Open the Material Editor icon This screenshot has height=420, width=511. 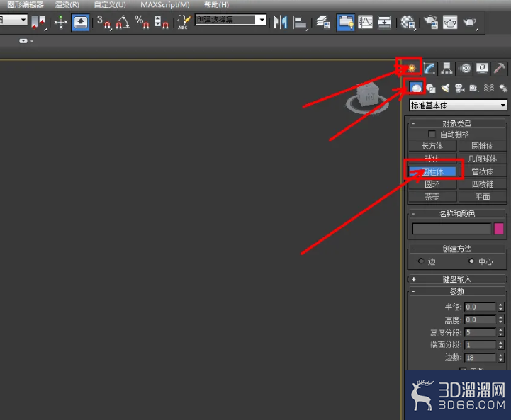pyautogui.click(x=408, y=22)
